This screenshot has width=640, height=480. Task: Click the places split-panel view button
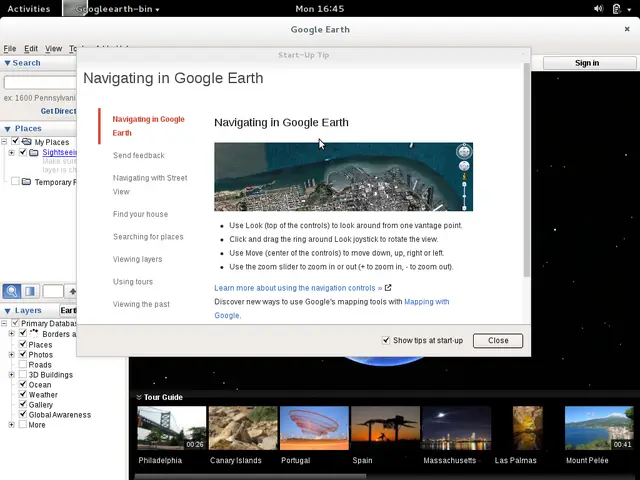point(30,291)
